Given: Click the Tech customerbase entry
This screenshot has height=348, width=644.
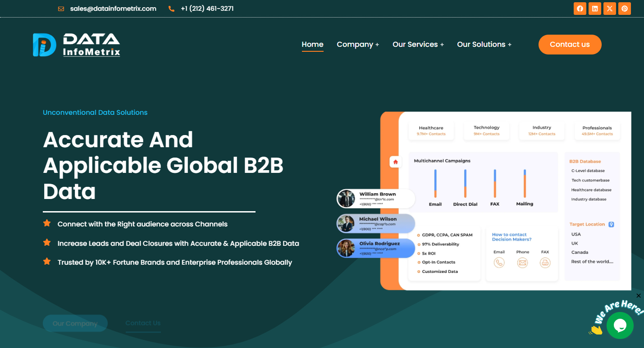Looking at the screenshot, I should (x=590, y=181).
